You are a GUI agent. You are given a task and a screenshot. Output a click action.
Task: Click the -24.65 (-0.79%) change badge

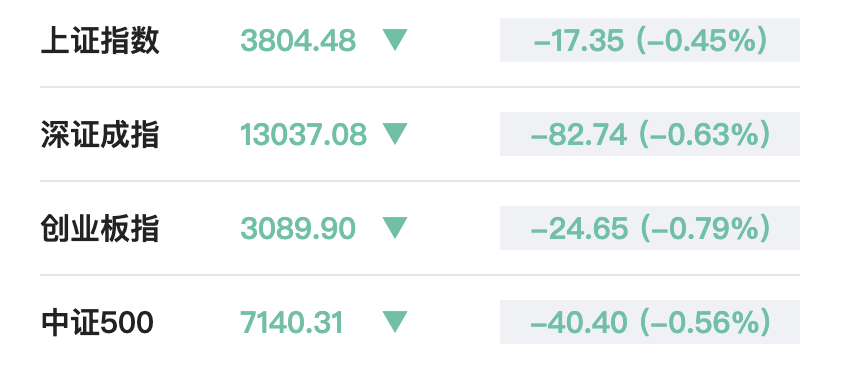coord(650,228)
